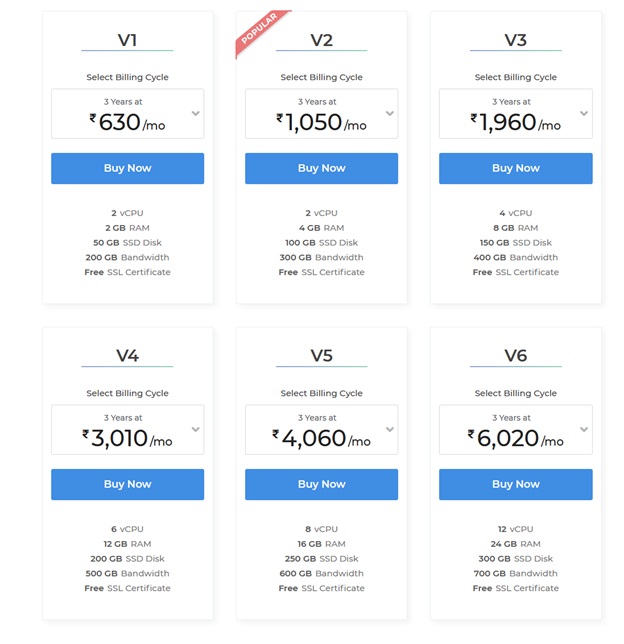The height and width of the screenshot is (644, 624).
Task: Expand the V6 billing cycle chevron
Action: coord(584,429)
